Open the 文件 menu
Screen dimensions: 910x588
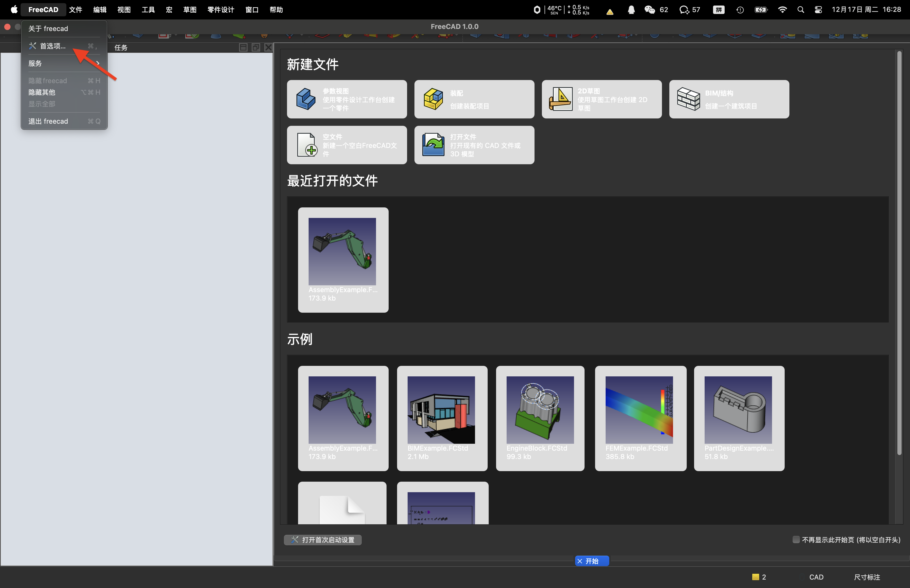(x=76, y=9)
